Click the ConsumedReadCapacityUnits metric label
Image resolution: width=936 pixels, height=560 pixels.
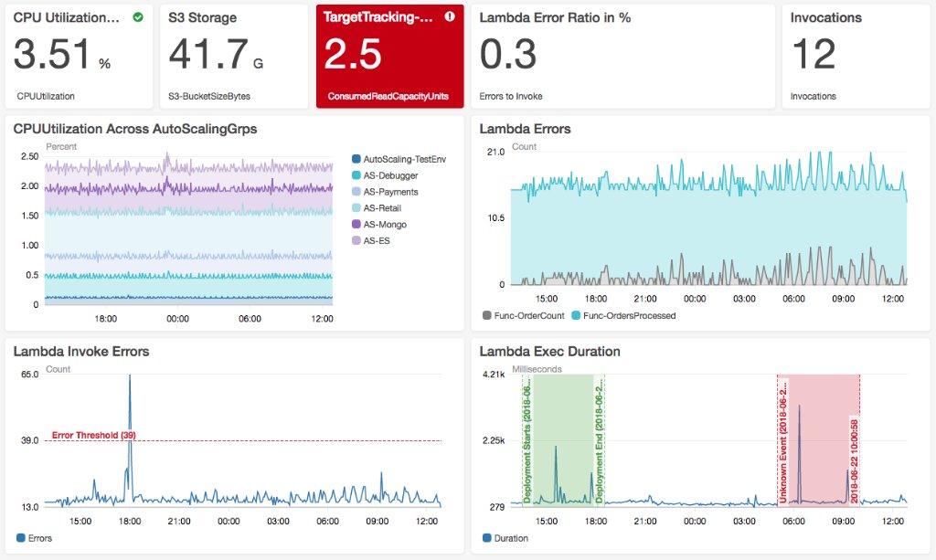388,96
